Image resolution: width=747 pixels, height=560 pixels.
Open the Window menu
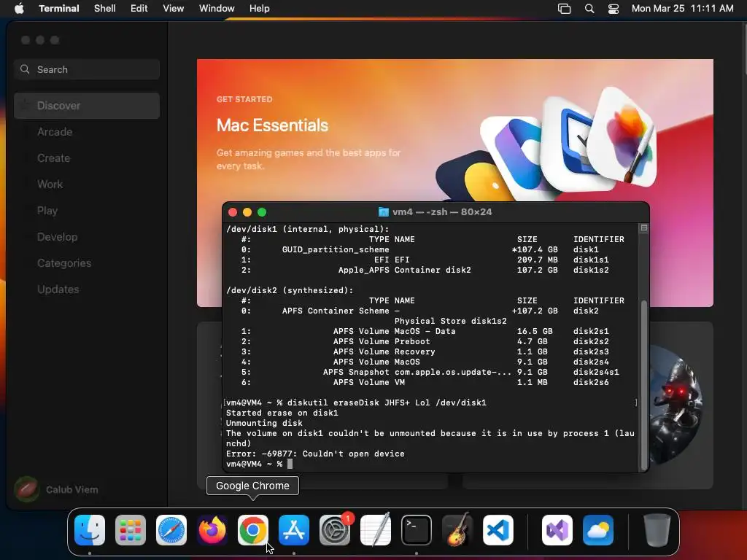(x=216, y=8)
